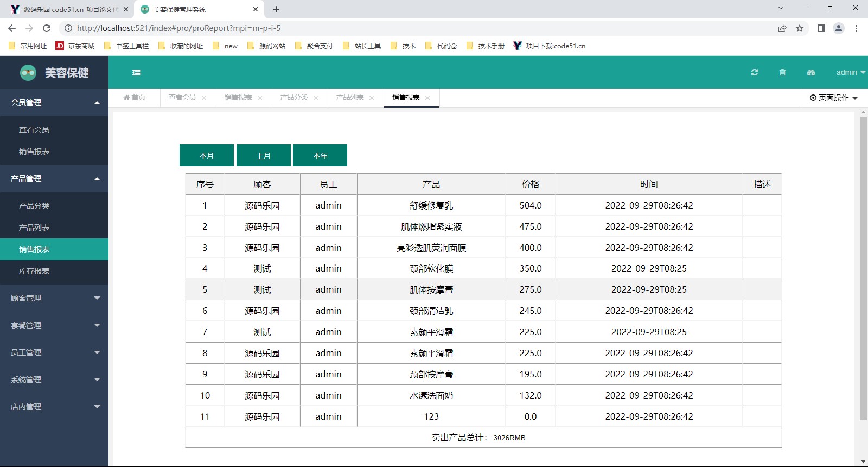Click the 时间 column header
868x467 pixels.
(649, 185)
